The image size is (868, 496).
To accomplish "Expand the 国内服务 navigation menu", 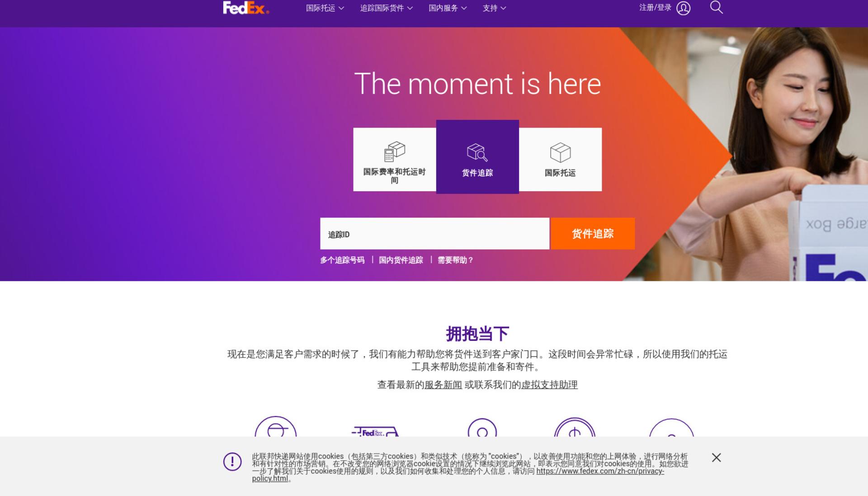I will pyautogui.click(x=448, y=8).
